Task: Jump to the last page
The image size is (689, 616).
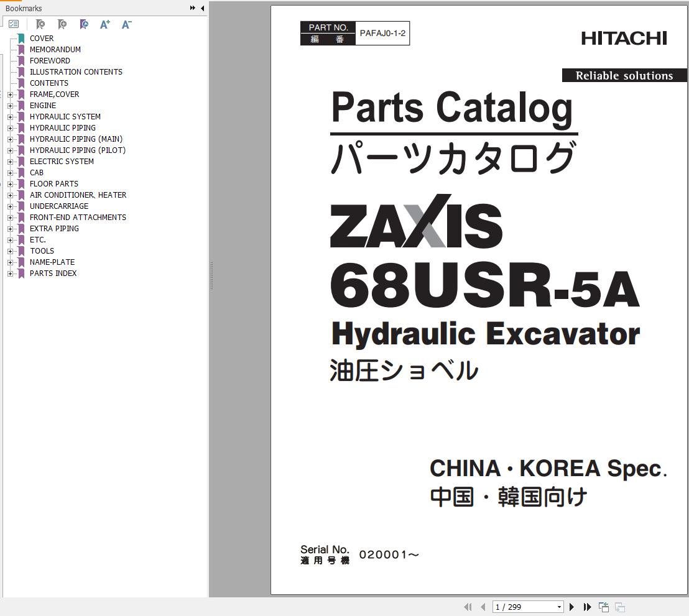Action: [x=587, y=607]
